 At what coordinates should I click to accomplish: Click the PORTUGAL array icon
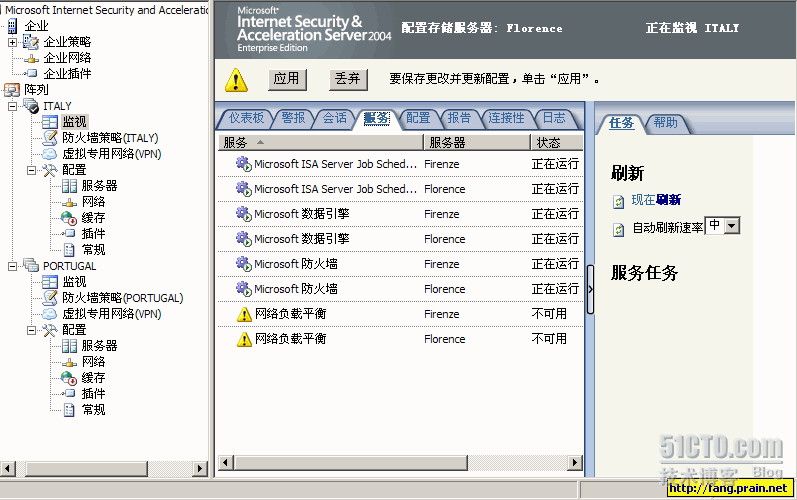pos(30,266)
